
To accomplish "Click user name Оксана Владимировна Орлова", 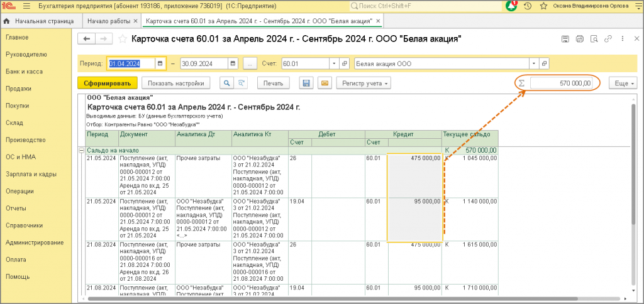I will point(591,6).
